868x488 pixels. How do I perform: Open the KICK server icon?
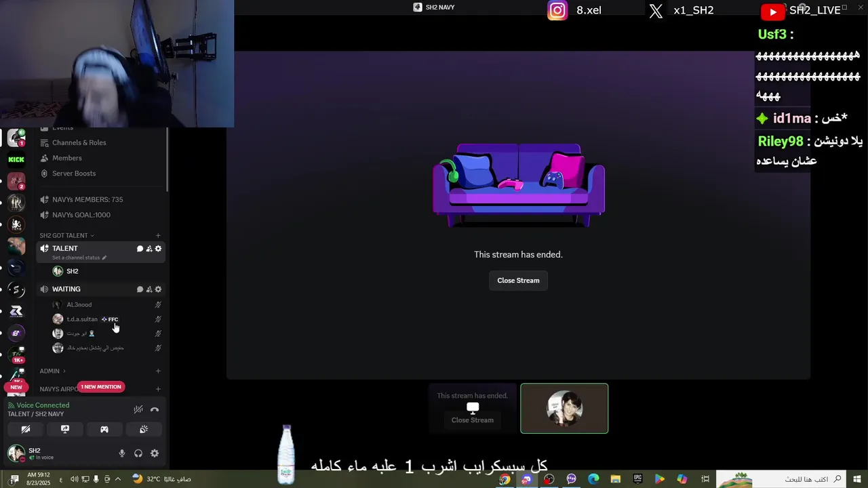[x=16, y=160]
